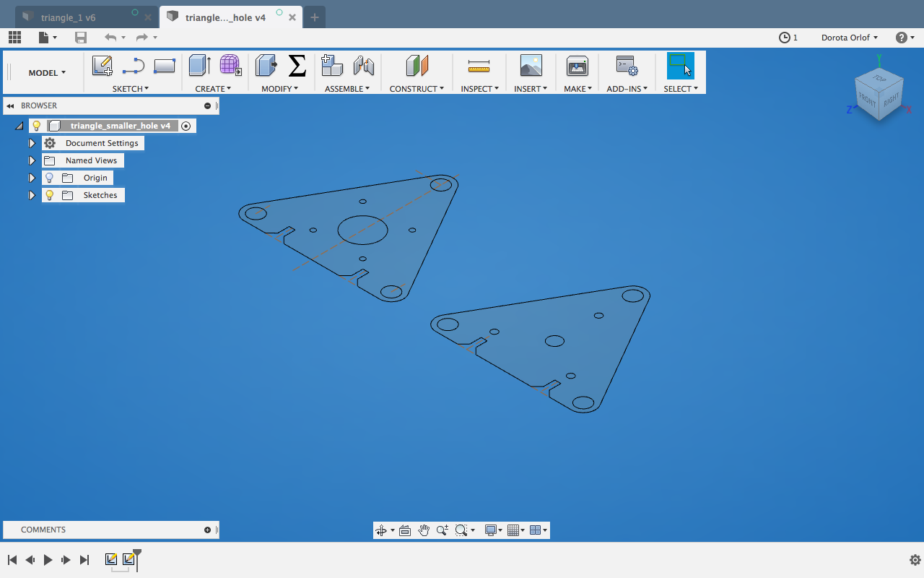Open the Viewports layout menu

point(539,530)
